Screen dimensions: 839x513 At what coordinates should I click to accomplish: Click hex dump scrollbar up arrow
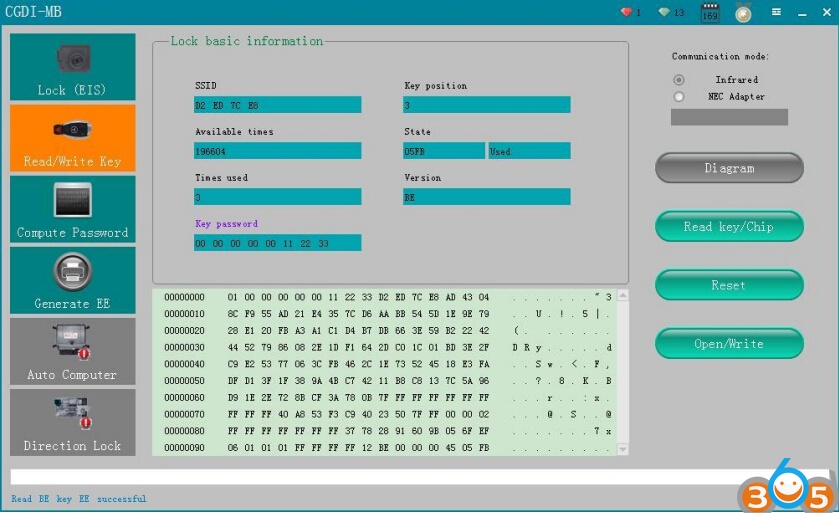[x=623, y=295]
